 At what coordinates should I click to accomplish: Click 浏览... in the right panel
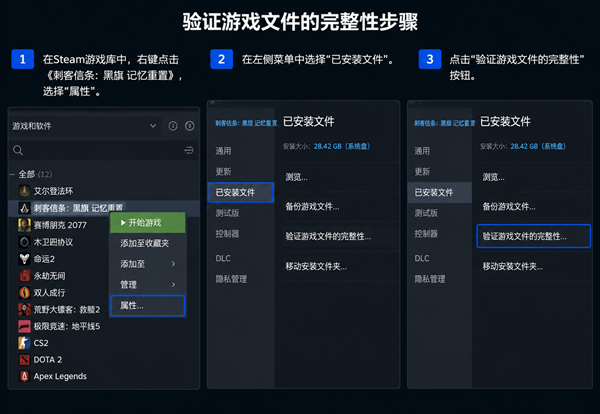494,177
